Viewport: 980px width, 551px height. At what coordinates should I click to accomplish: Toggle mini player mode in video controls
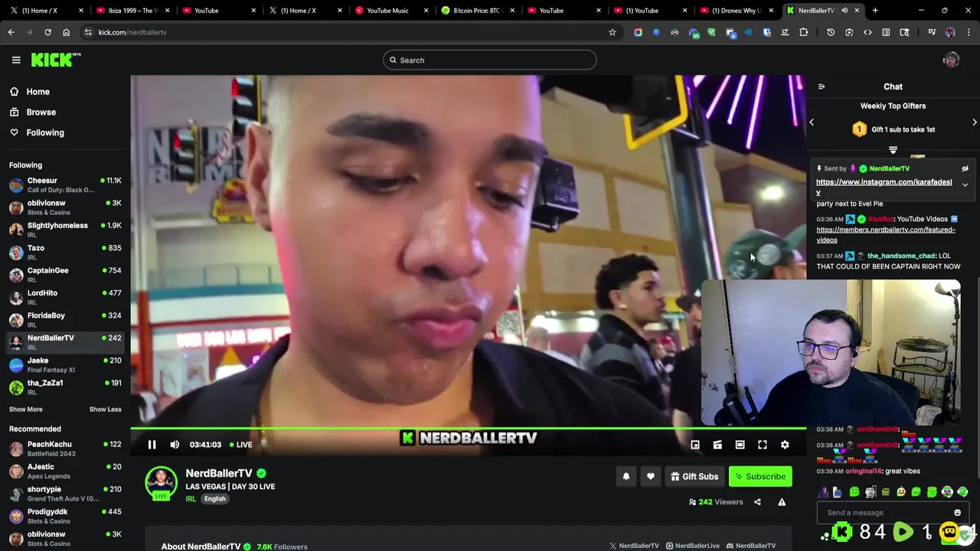(695, 445)
